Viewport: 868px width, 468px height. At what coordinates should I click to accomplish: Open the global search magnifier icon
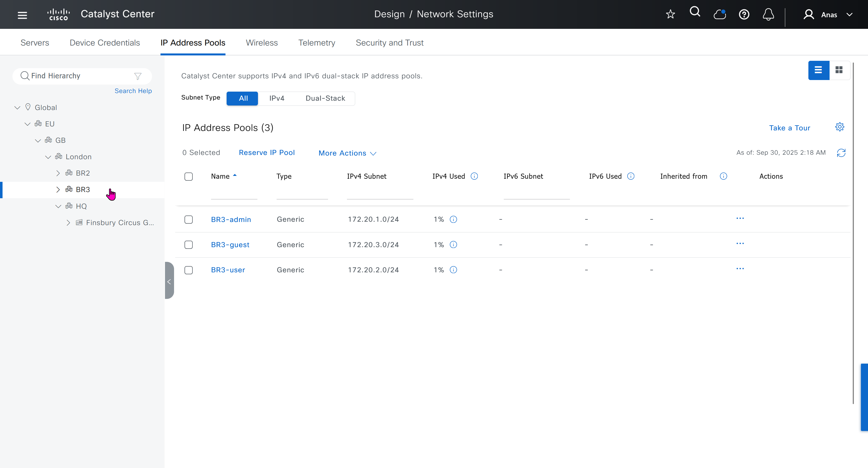pos(695,12)
